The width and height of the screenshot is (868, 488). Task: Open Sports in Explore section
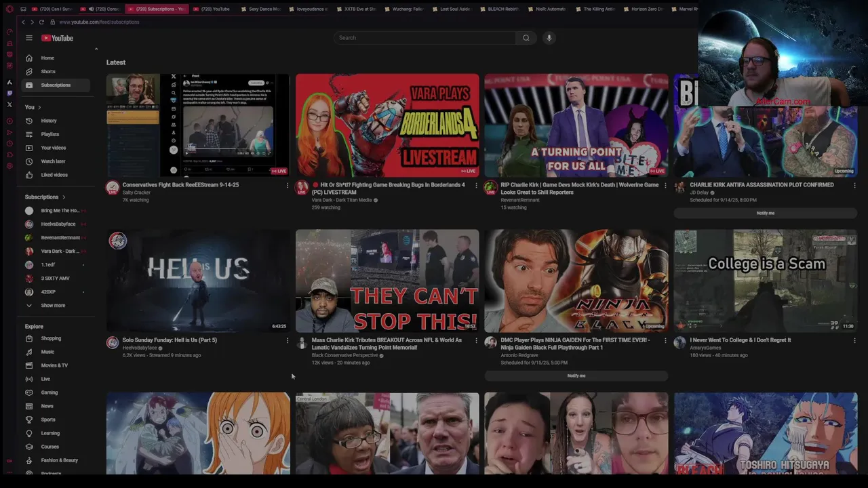(x=57, y=420)
